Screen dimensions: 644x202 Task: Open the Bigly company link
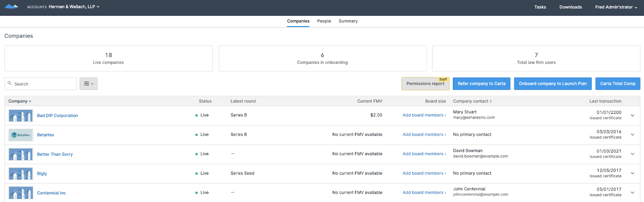pos(42,173)
